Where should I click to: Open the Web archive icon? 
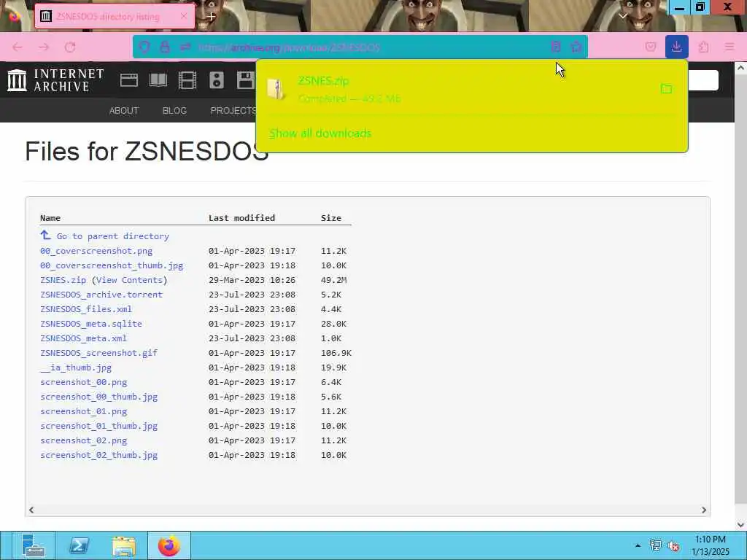[128, 80]
